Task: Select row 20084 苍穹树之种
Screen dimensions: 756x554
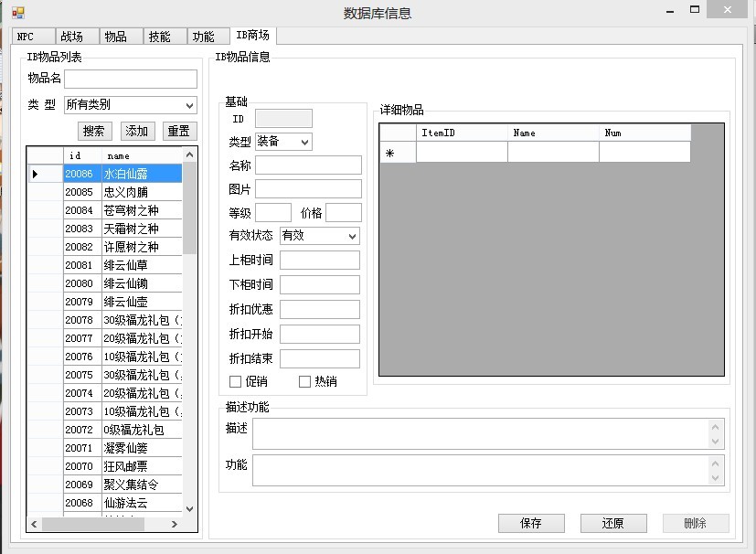Action: [105, 210]
